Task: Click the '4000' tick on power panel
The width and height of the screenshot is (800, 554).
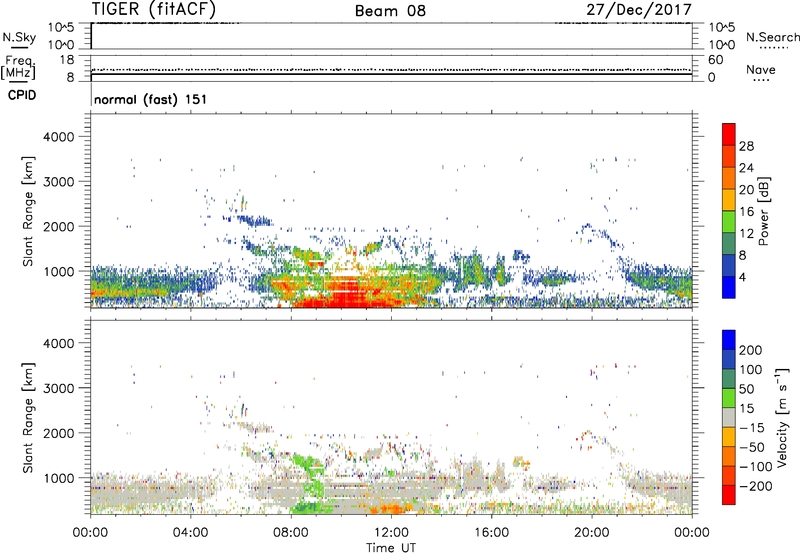Action: (59, 137)
